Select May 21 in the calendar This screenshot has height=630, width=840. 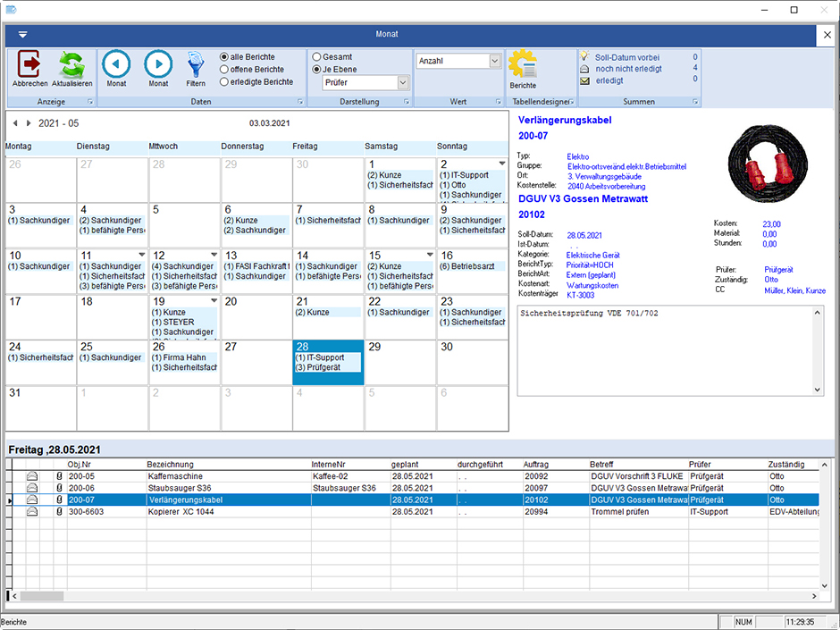[328, 318]
